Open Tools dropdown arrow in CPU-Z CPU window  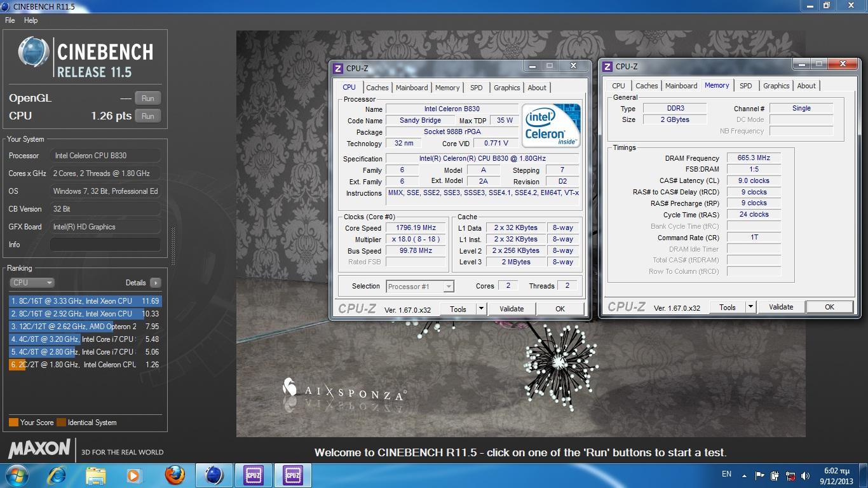[x=481, y=309]
